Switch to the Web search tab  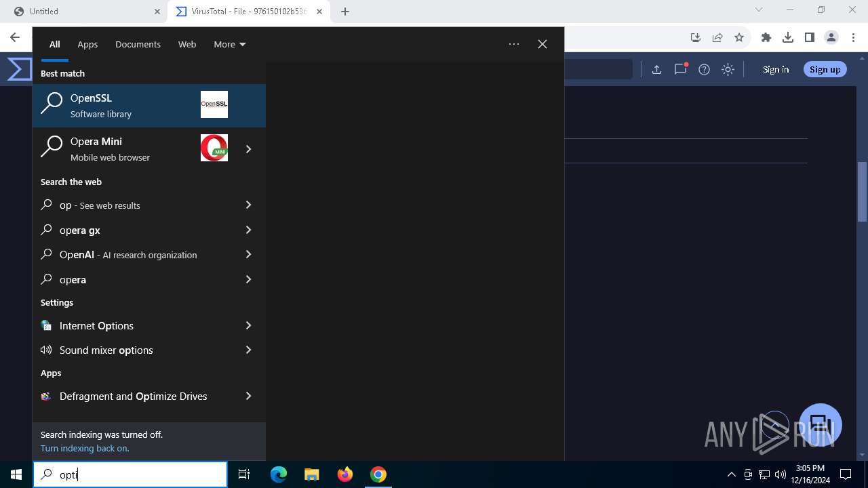pos(187,44)
